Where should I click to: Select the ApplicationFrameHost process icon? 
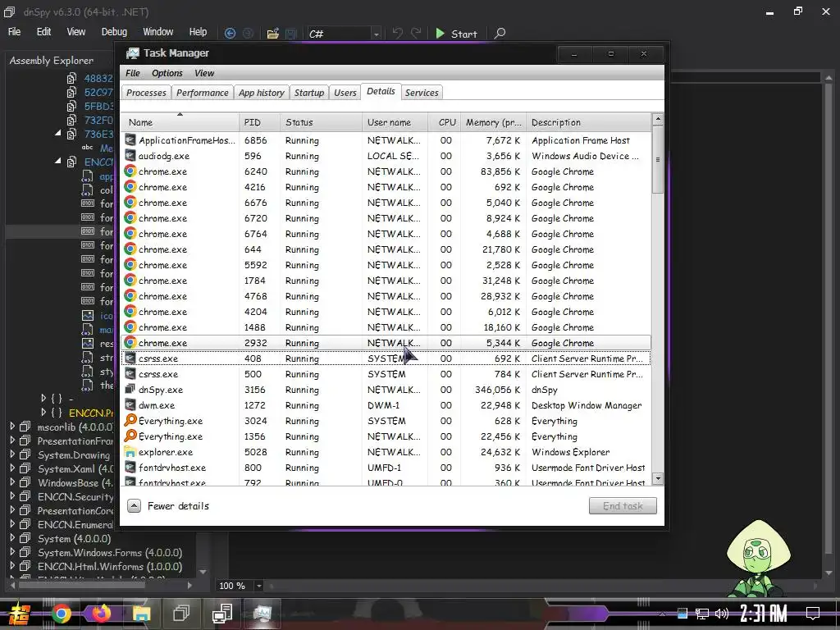tap(130, 139)
